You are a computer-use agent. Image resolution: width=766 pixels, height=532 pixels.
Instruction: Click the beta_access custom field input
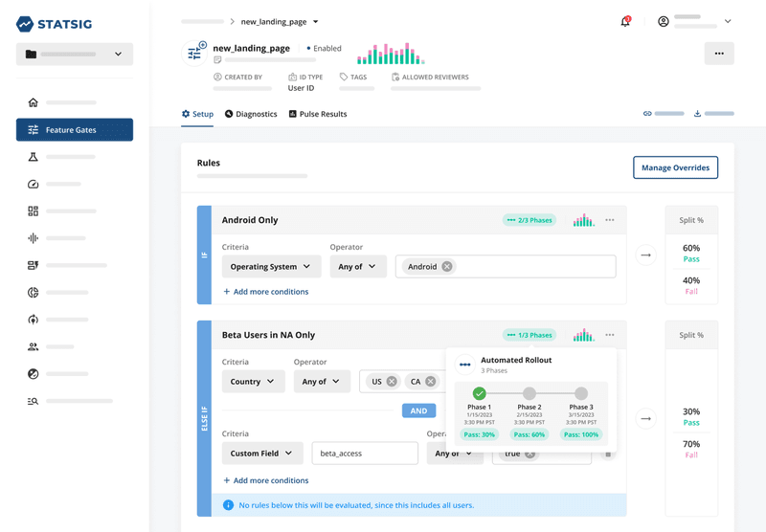point(364,454)
